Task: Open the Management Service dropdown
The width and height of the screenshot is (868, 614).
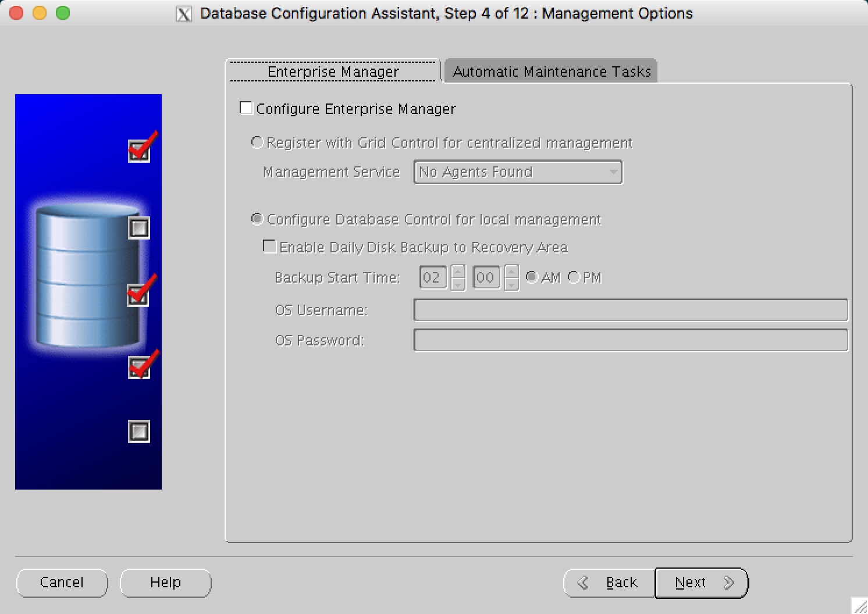Action: coord(613,172)
